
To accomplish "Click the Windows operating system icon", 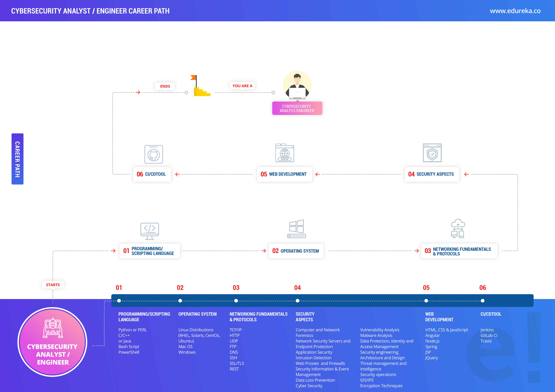I will (296, 229).
